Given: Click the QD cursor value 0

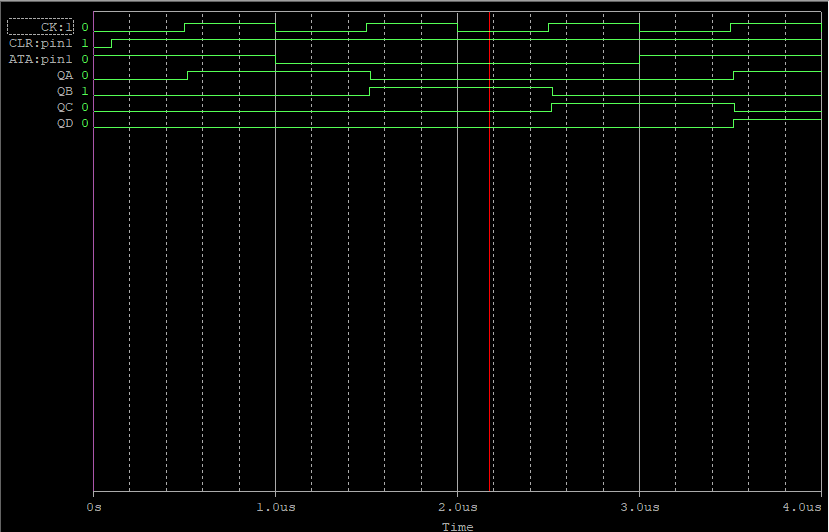Looking at the screenshot, I should [85, 124].
